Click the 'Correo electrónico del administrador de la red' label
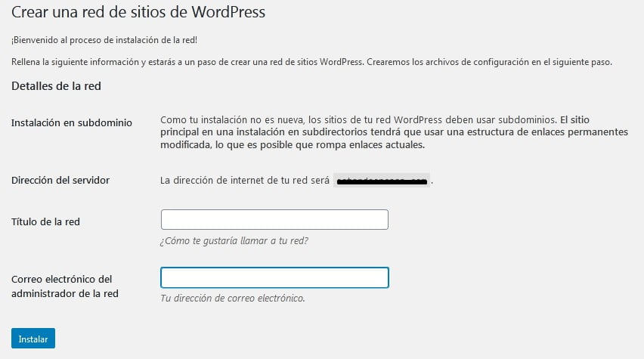The width and height of the screenshot is (644, 359). 65,286
